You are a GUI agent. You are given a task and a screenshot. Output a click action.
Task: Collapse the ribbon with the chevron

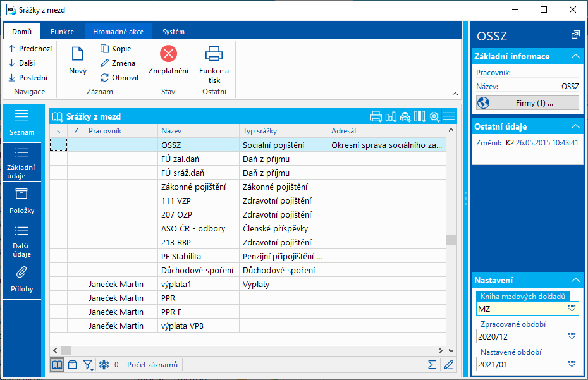(x=455, y=94)
